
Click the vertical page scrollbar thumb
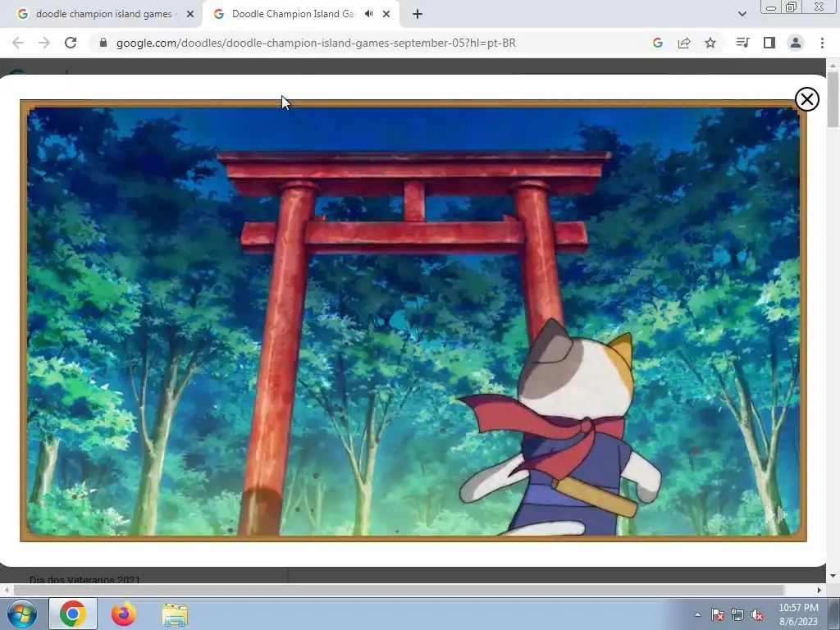[x=833, y=99]
